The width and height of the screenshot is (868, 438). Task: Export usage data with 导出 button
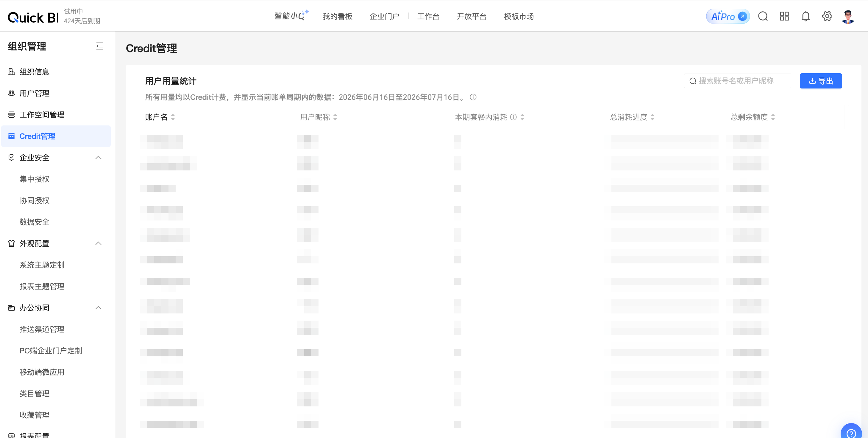coord(821,81)
